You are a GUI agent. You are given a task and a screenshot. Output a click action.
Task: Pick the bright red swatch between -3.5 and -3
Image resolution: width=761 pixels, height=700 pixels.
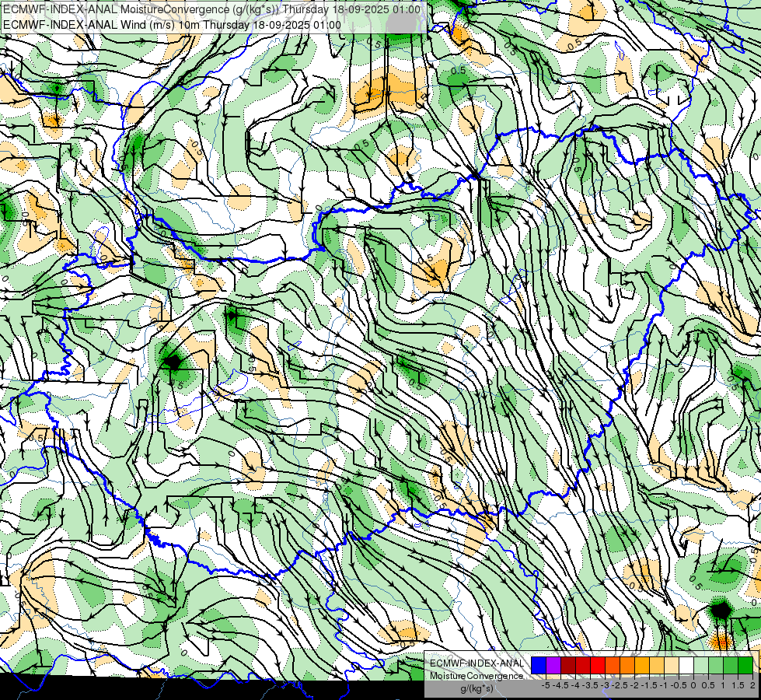[x=598, y=666]
